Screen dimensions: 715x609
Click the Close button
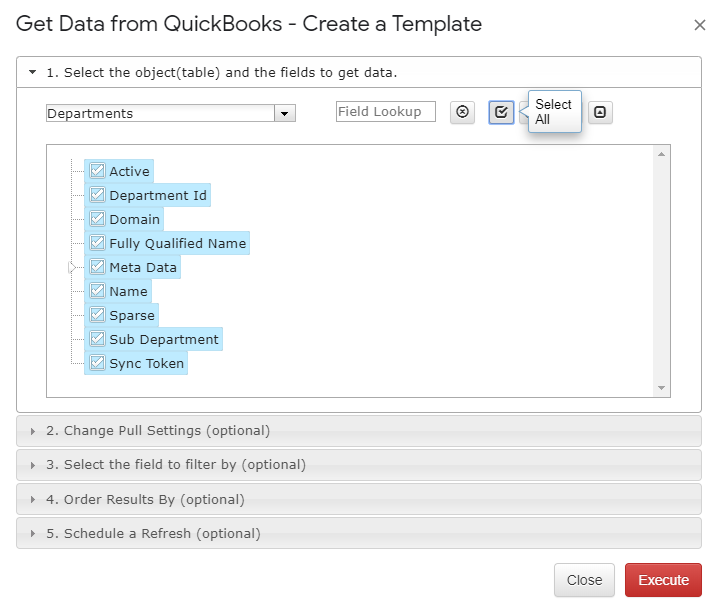pos(584,580)
